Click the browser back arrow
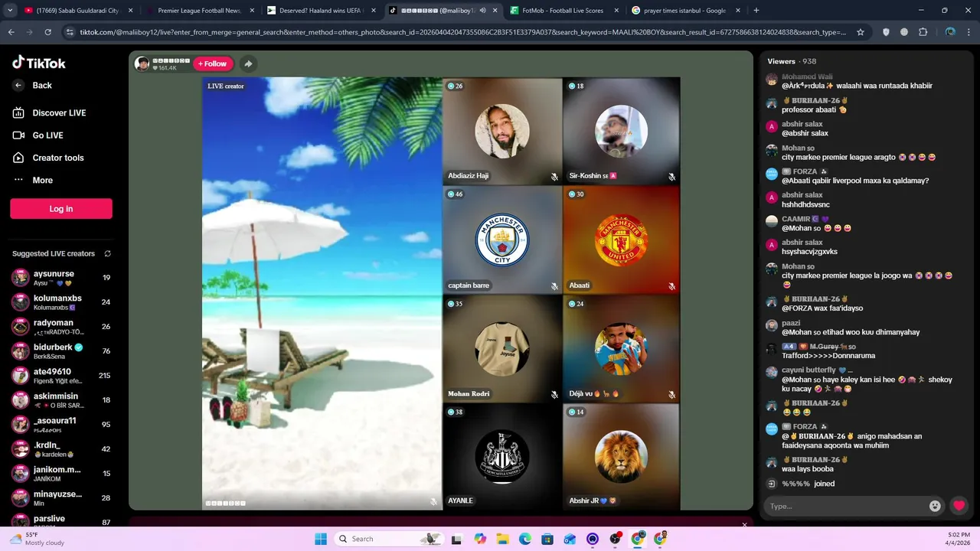980x551 pixels. [11, 32]
